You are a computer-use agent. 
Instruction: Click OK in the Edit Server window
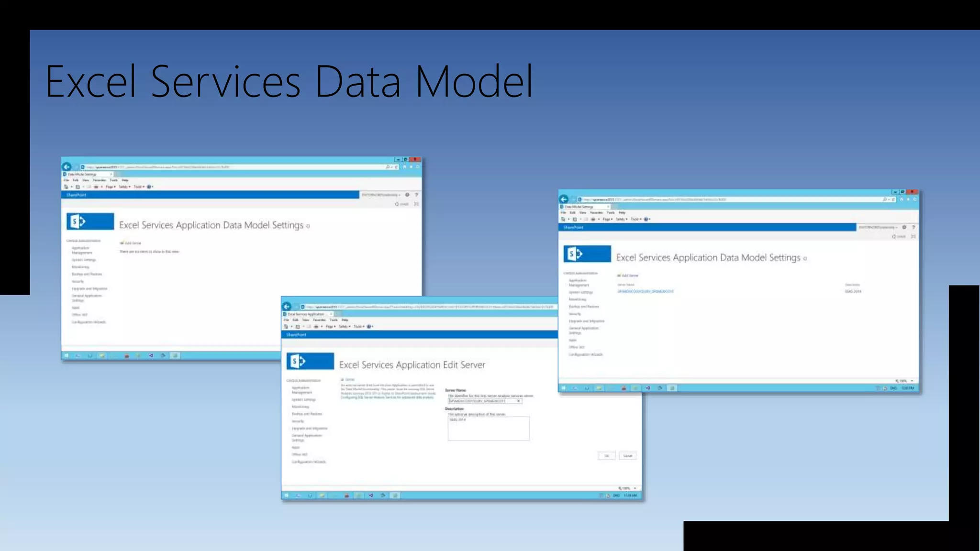click(607, 456)
